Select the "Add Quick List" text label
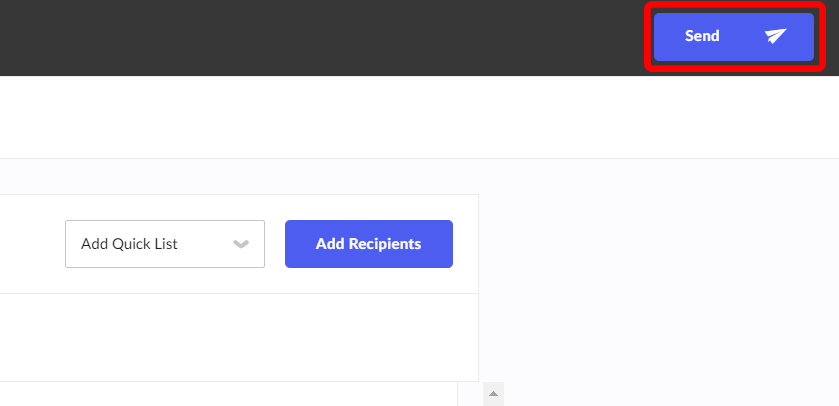839x406 pixels. point(129,244)
